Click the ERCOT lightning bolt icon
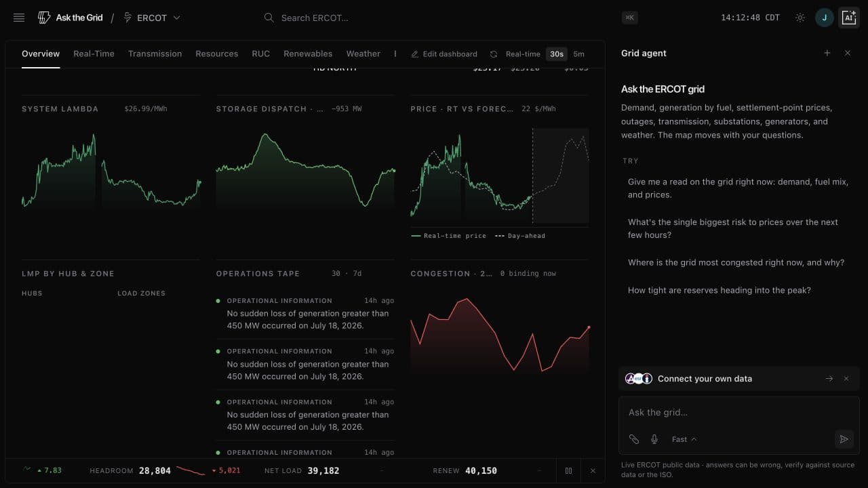Image resolution: width=868 pixels, height=488 pixels. (127, 18)
